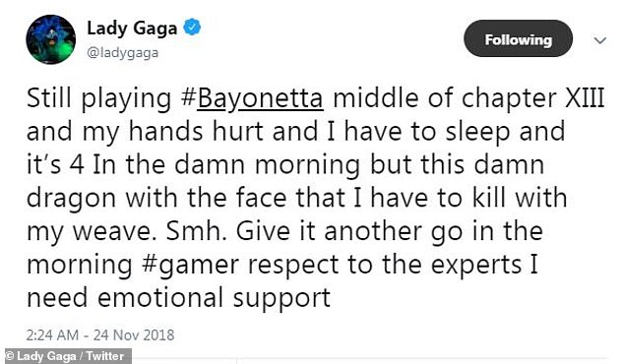
Task: Expand the tweet options chevron
Action: click(x=599, y=39)
